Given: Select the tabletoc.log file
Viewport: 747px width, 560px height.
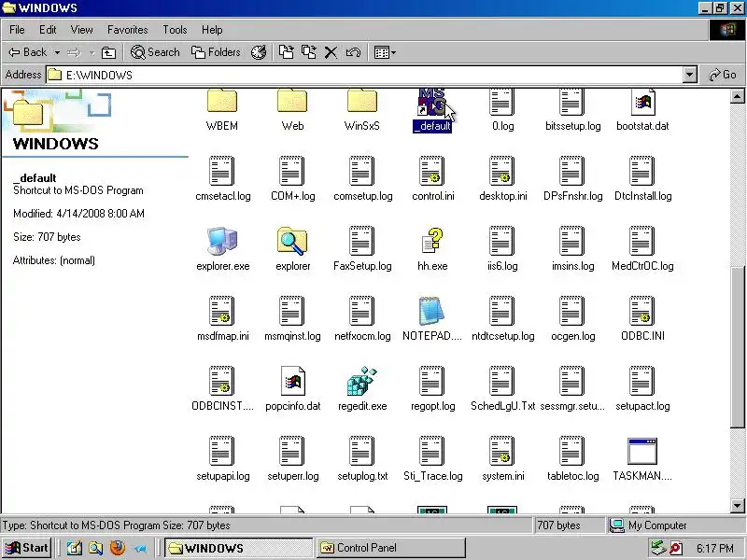Looking at the screenshot, I should [x=572, y=451].
